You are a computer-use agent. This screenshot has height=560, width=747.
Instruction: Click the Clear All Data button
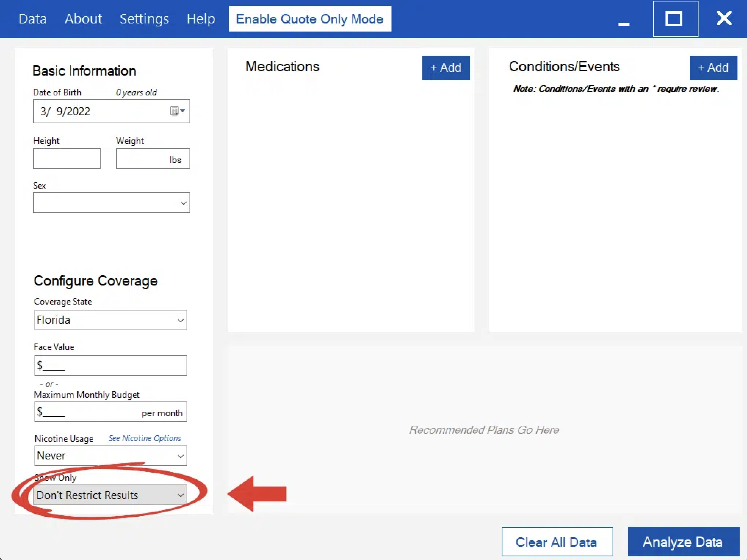point(557,542)
